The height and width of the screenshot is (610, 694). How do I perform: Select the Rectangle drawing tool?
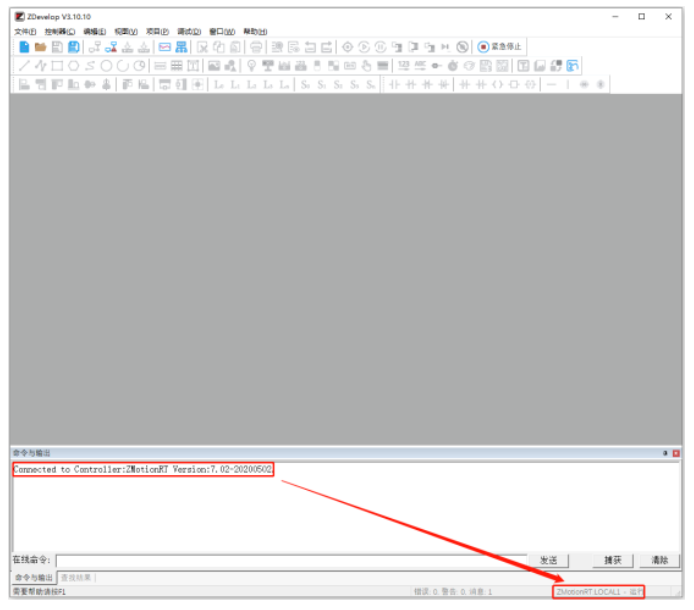pos(57,66)
